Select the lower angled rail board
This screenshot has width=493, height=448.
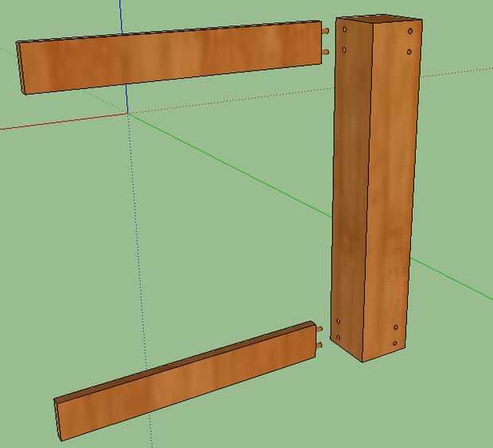click(x=185, y=381)
